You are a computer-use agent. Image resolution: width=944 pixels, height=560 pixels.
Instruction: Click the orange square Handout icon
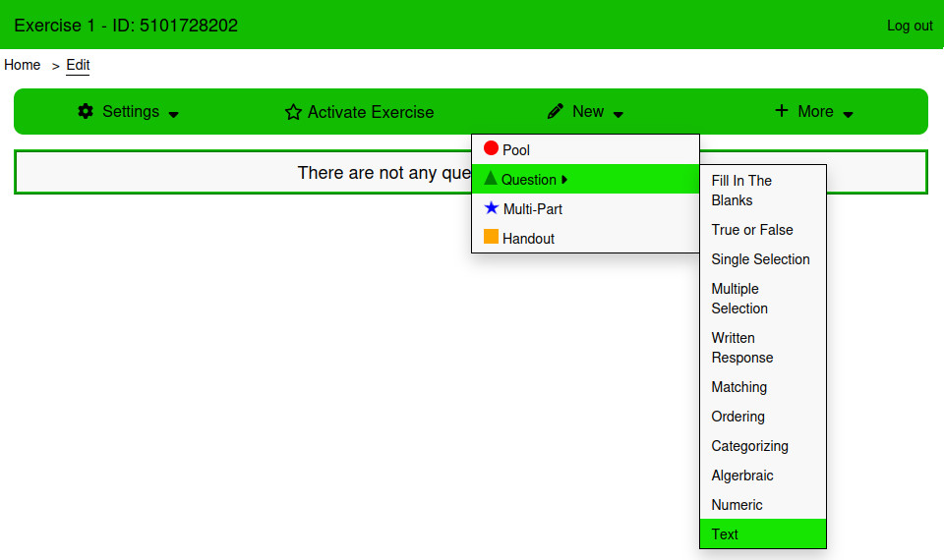pos(491,238)
